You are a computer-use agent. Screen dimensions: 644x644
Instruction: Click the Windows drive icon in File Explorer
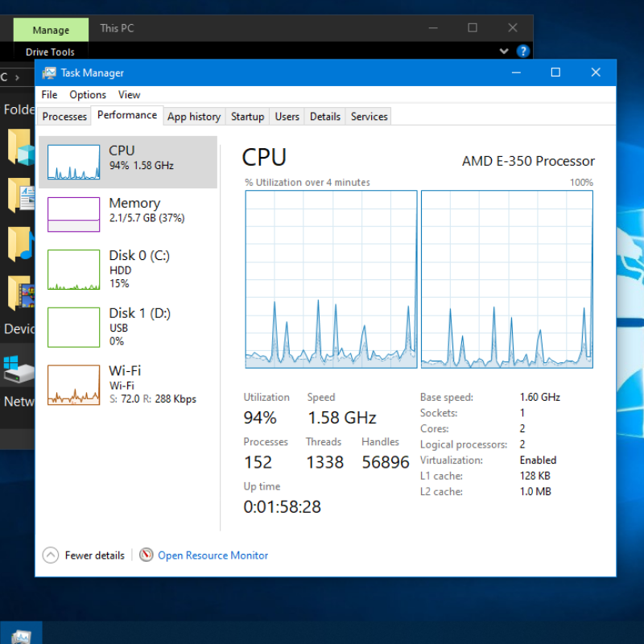coord(19,369)
